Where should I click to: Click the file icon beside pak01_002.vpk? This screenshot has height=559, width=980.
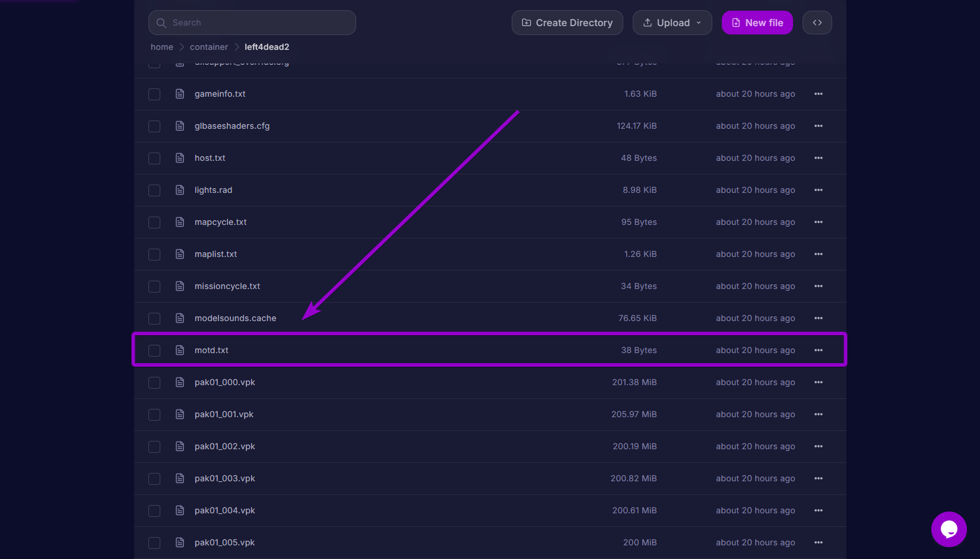180,446
